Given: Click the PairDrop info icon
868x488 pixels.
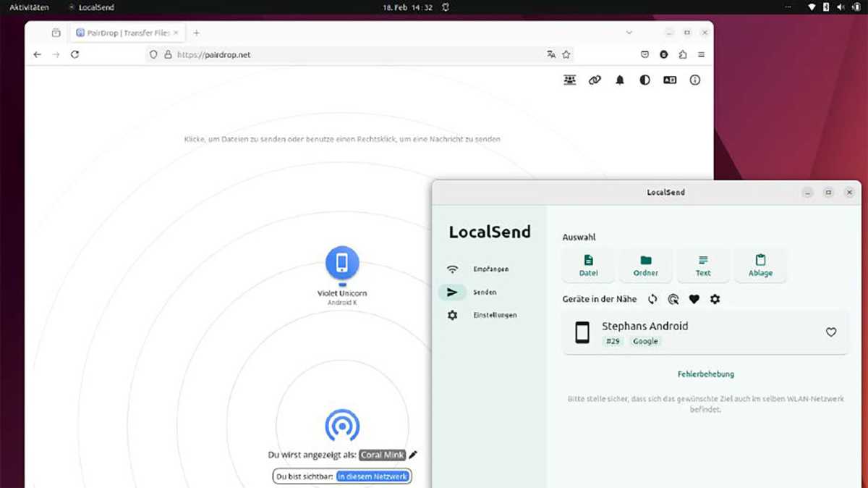Looking at the screenshot, I should coord(694,80).
